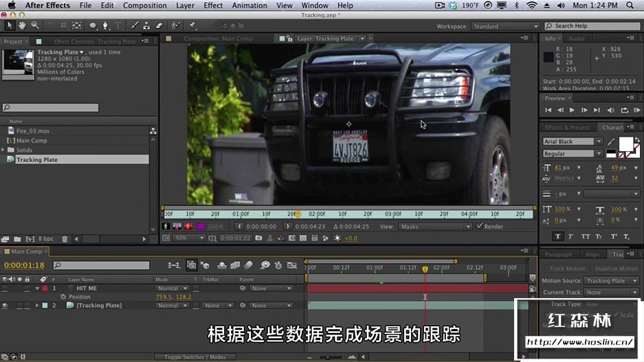Step to next frame in Preview panel
The width and height of the screenshot is (644, 362).
point(584,110)
